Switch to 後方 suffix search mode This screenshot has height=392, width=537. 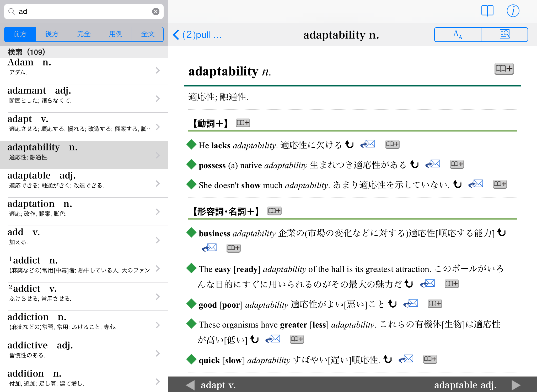pos(52,34)
